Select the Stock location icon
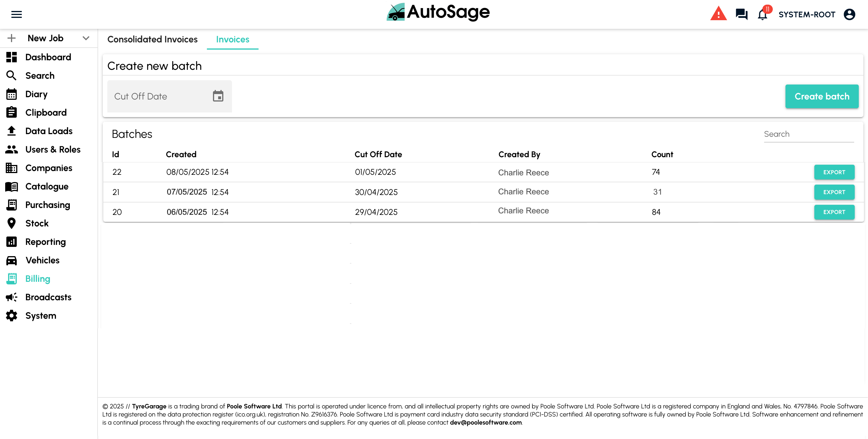 12,223
